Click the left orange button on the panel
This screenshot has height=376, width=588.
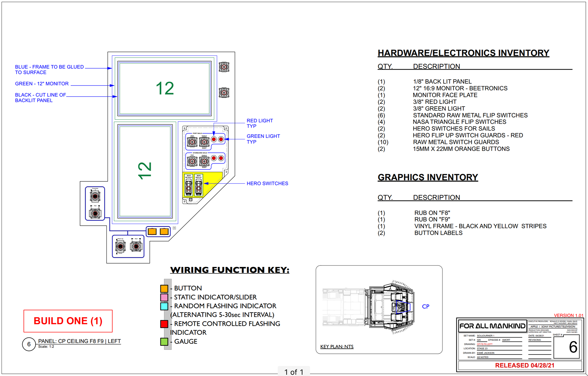pos(152,231)
